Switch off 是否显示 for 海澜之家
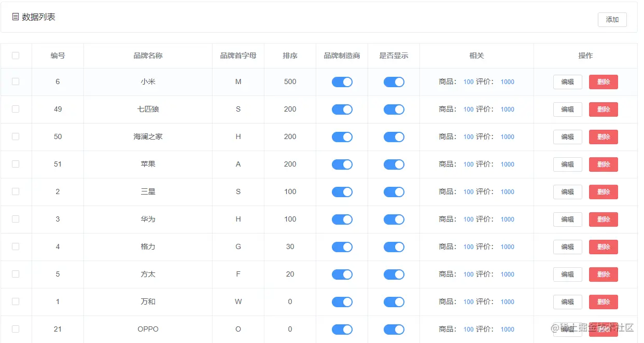The height and width of the screenshot is (343, 644). [x=394, y=137]
